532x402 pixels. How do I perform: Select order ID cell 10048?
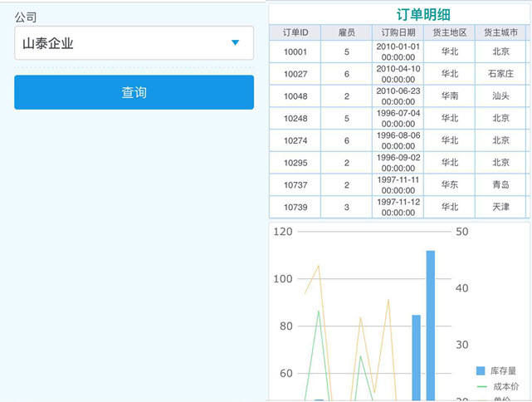pyautogui.click(x=295, y=96)
